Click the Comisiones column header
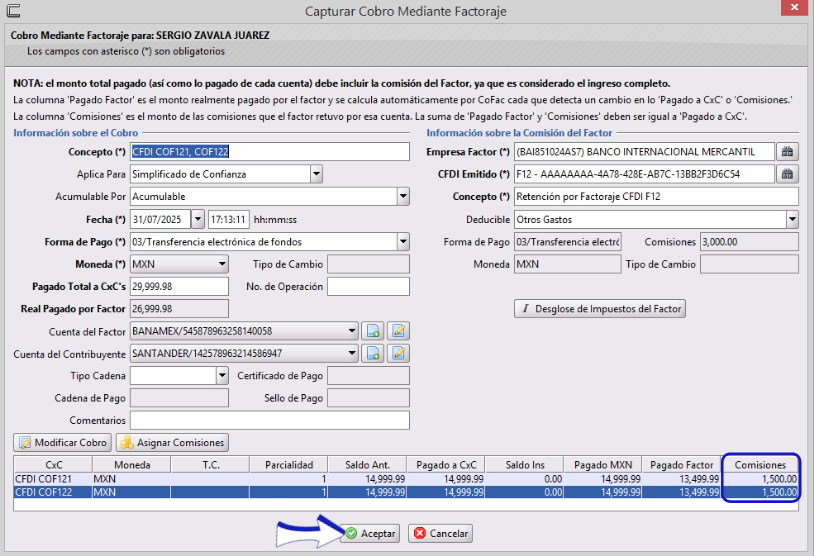Viewport: 814px width, 556px height. coord(760,465)
